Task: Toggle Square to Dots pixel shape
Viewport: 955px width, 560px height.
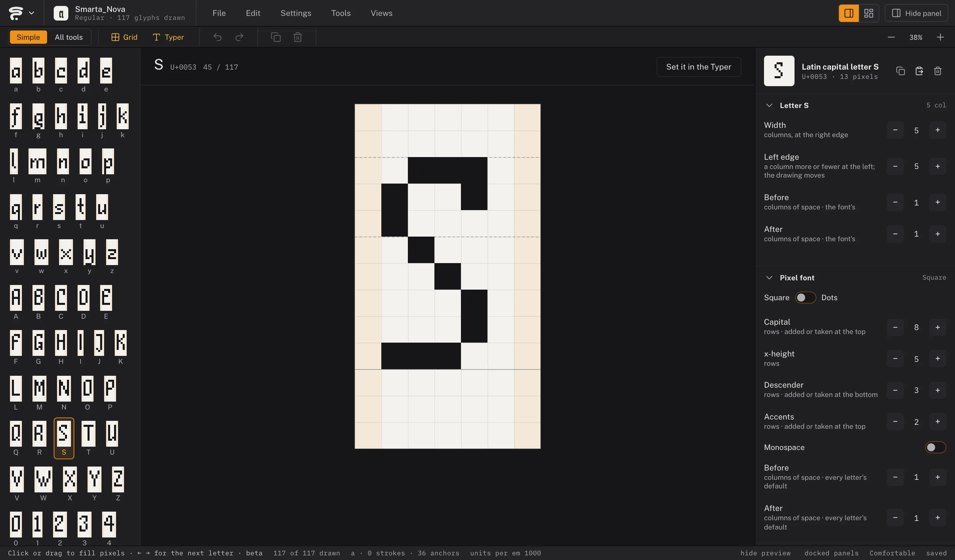Action: (x=805, y=298)
